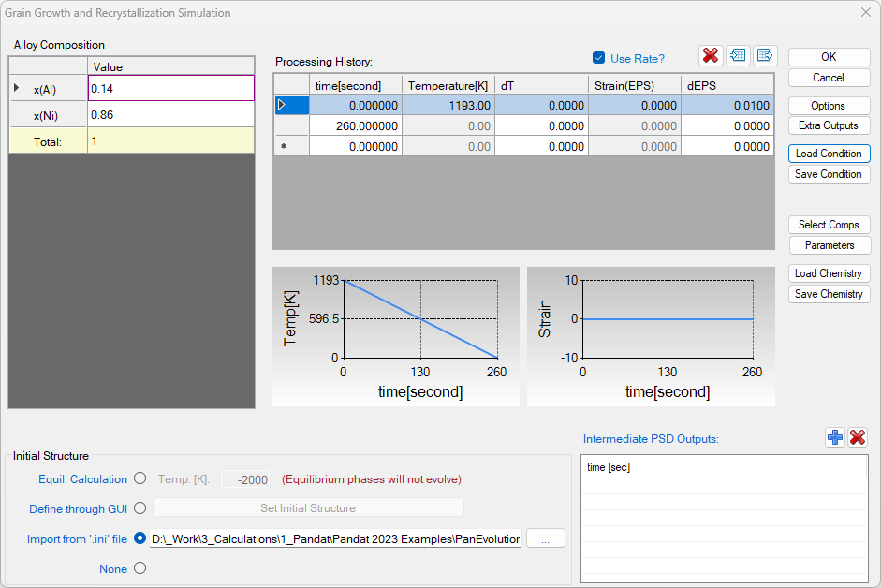
Task: Click the row selector arrow of first processing row
Action: click(281, 106)
